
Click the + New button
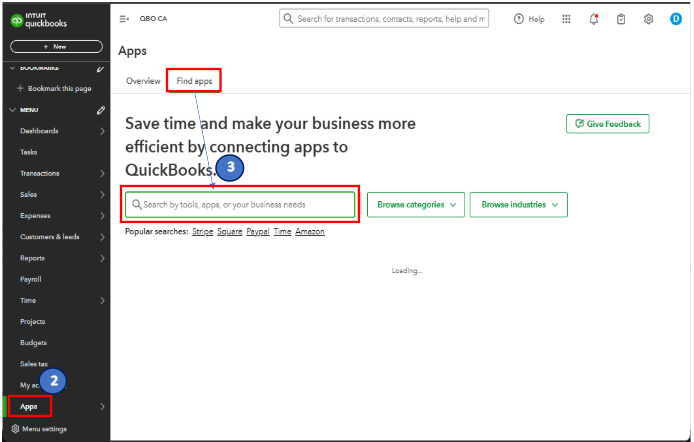click(x=56, y=46)
